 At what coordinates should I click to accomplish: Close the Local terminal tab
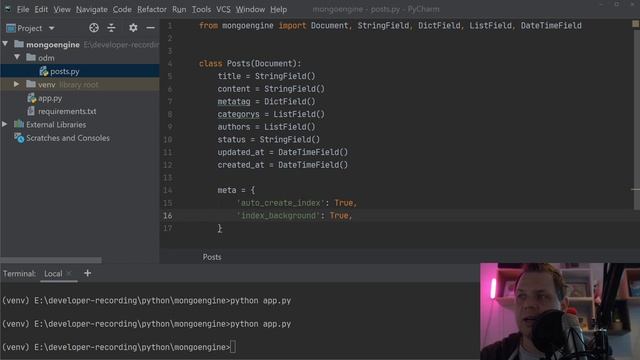pyautogui.click(x=69, y=273)
